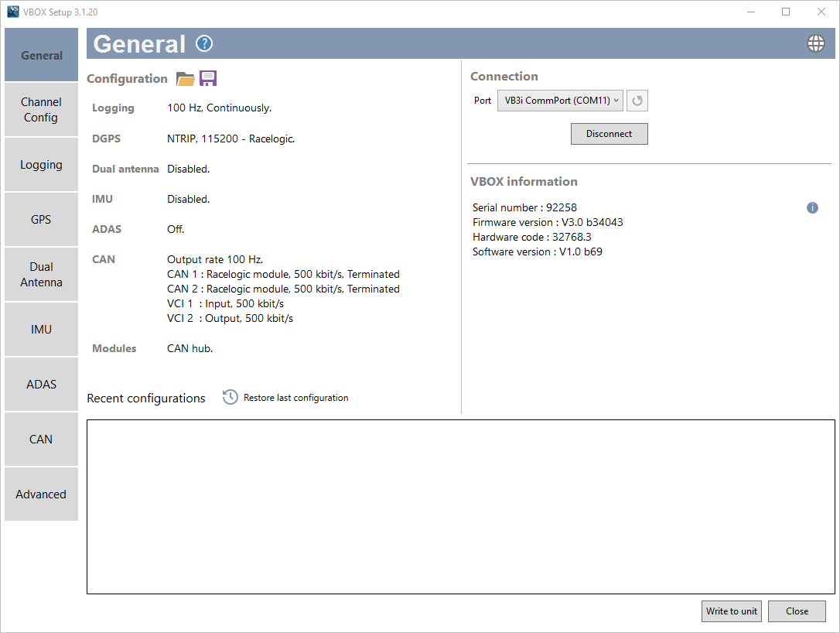Click 'VCI 2 : Output, 500 kbit/s' line
This screenshot has height=633, width=840.
pyautogui.click(x=230, y=318)
